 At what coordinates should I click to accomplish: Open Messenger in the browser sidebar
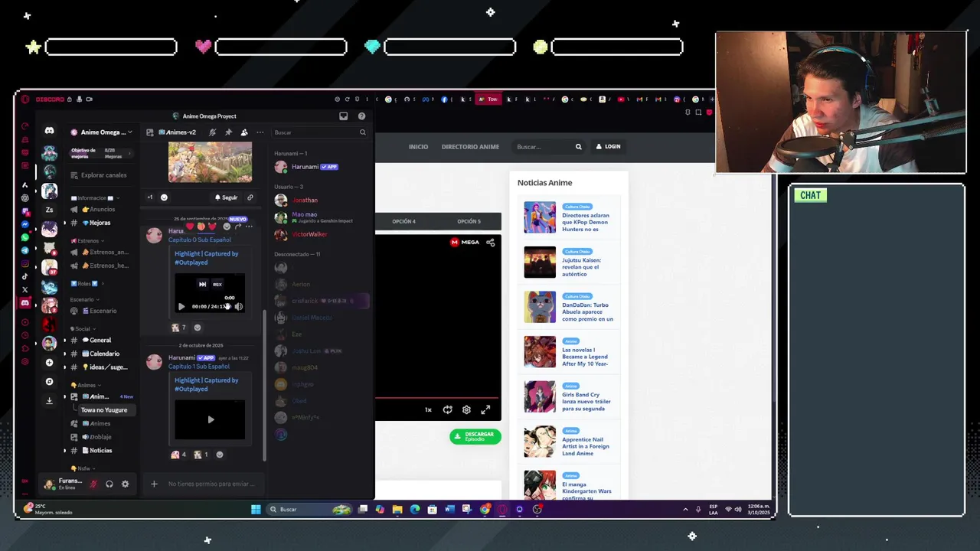[25, 224]
